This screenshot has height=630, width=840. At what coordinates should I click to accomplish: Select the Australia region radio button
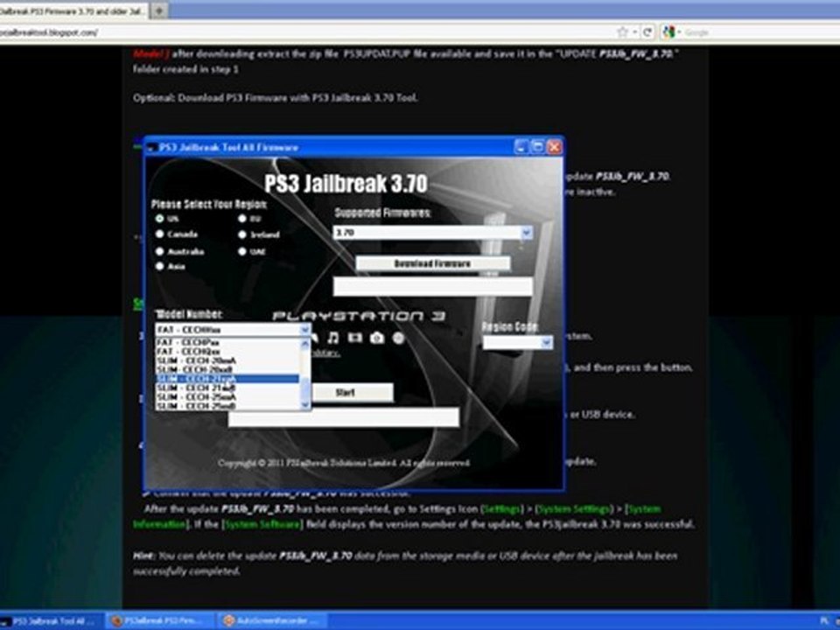click(x=159, y=251)
